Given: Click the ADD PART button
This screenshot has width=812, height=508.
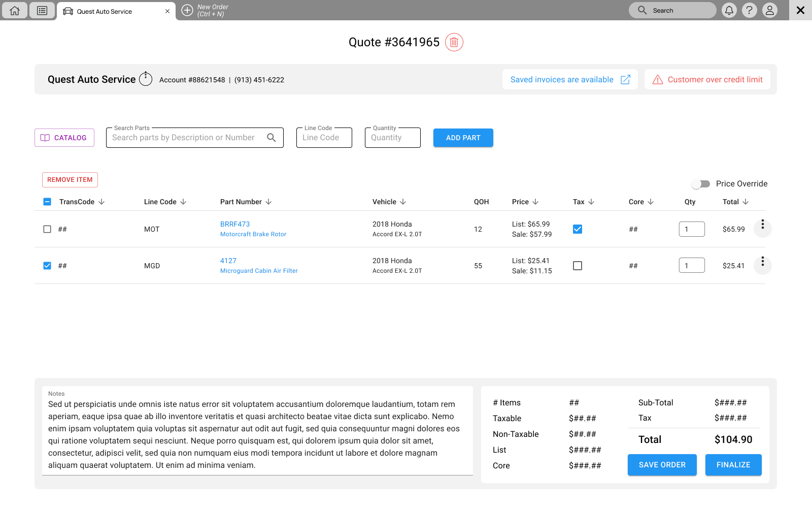Looking at the screenshot, I should click(463, 138).
